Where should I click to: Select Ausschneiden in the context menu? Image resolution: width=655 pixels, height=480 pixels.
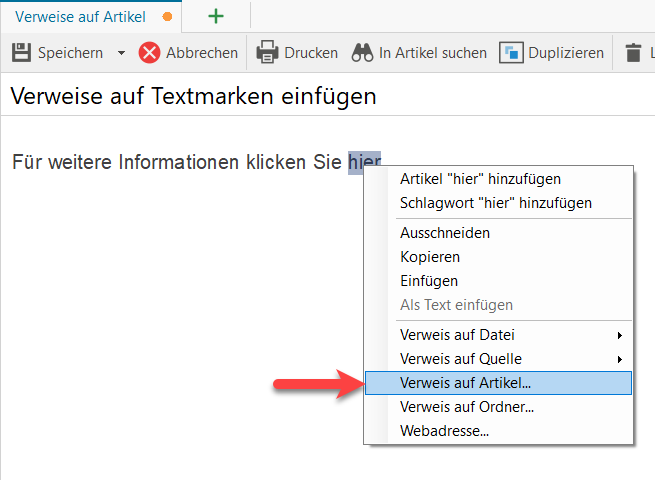498,233
